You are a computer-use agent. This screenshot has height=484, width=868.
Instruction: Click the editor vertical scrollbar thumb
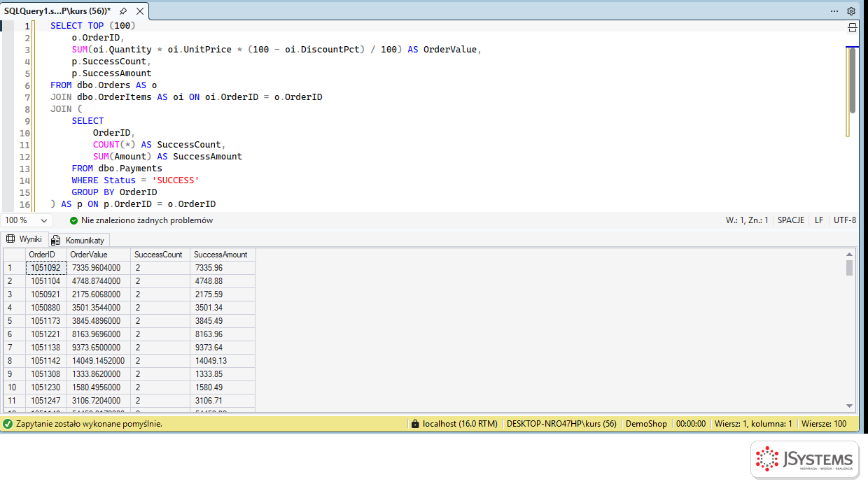(x=852, y=80)
